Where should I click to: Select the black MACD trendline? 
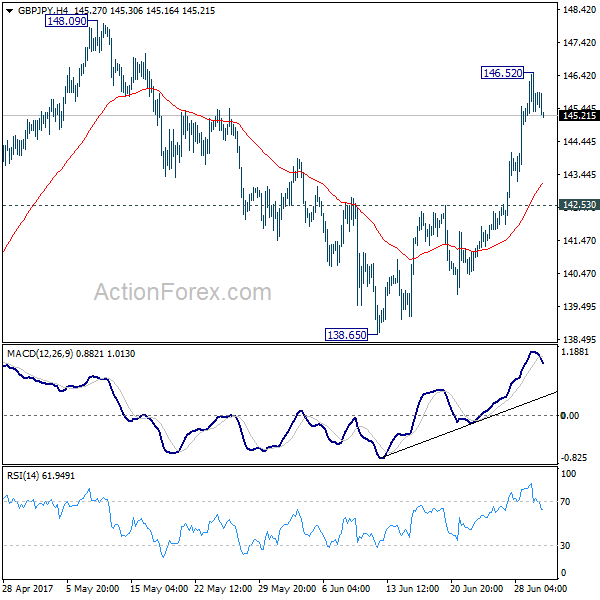click(470, 424)
